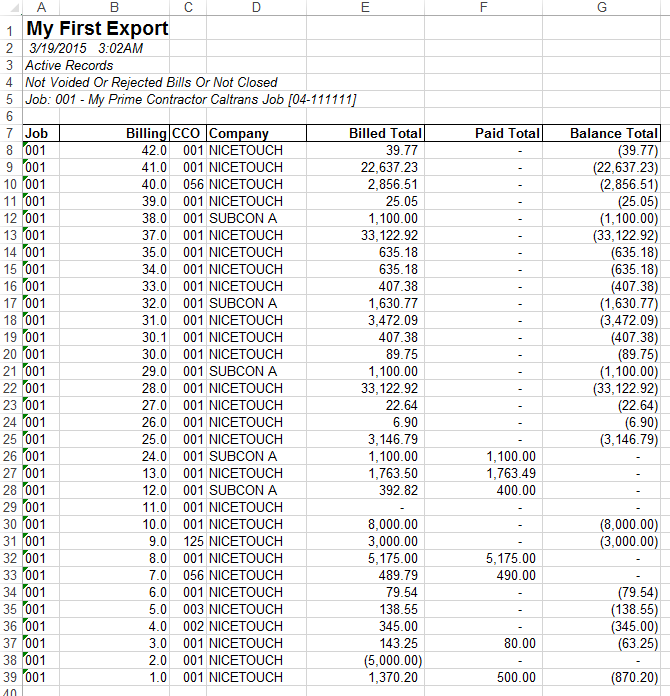
Task: Select column E header
Action: pyautogui.click(x=365, y=8)
